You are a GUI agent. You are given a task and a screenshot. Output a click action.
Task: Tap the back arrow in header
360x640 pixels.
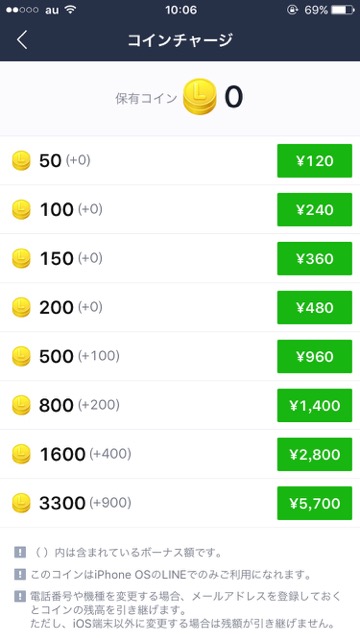22,40
